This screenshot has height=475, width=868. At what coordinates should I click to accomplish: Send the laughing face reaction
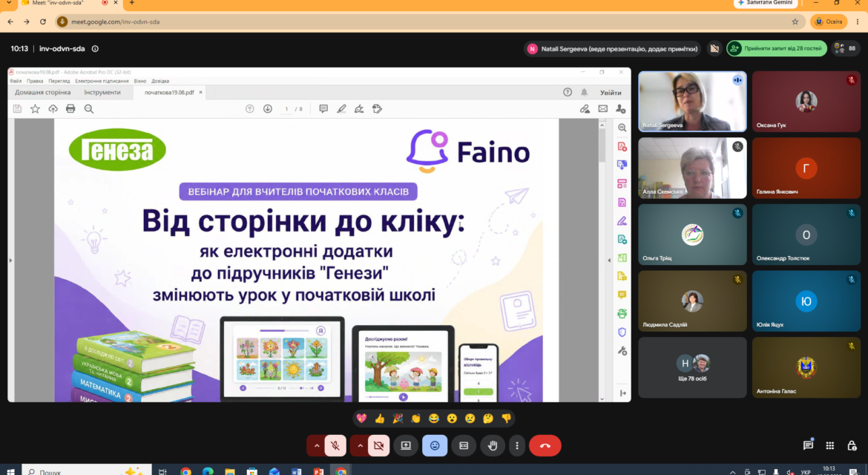[434, 419]
